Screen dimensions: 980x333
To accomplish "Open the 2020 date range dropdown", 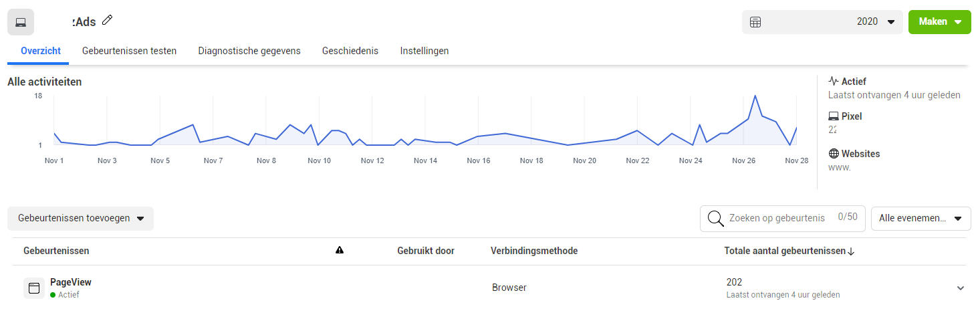I will (x=822, y=22).
